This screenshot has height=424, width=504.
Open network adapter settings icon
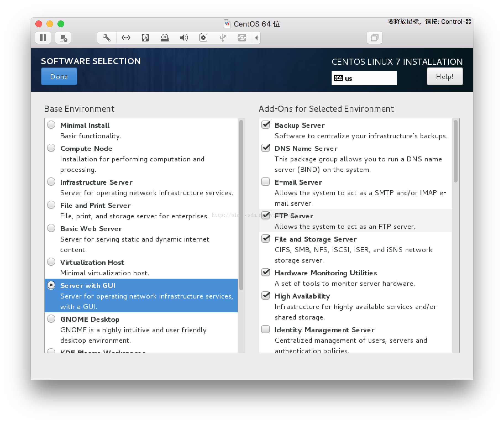[126, 38]
